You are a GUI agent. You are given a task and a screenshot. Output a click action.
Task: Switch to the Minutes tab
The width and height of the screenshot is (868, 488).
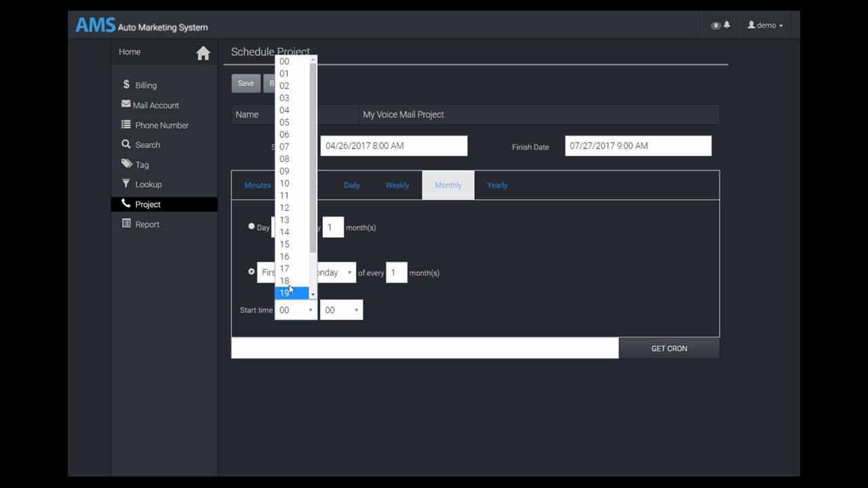pyautogui.click(x=257, y=185)
